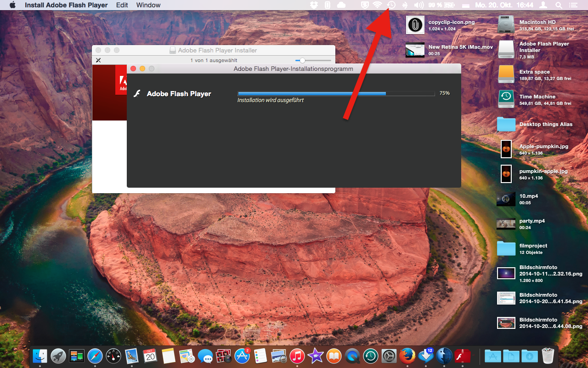Open Notes from the Dock

tap(169, 356)
